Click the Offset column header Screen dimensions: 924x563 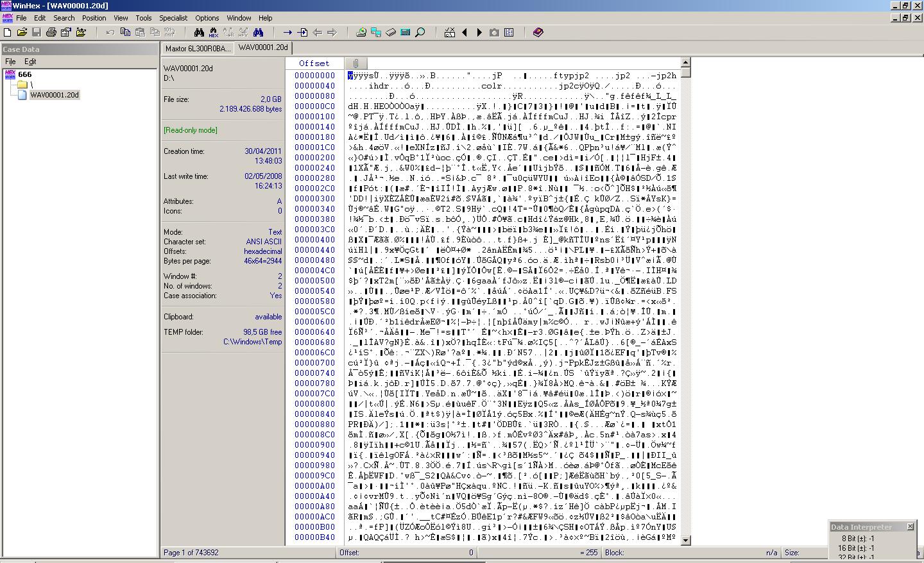pyautogui.click(x=314, y=63)
